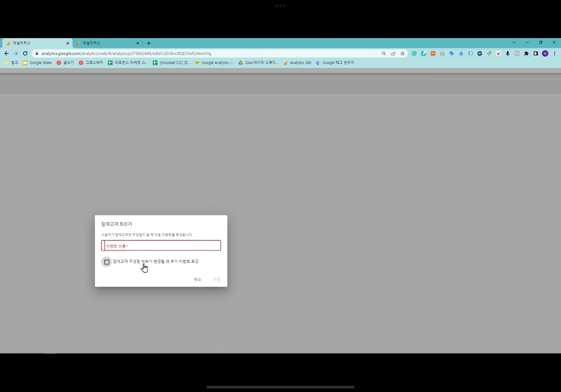
Task: Focus the 이벤트 이름 input field
Action: coord(161,246)
